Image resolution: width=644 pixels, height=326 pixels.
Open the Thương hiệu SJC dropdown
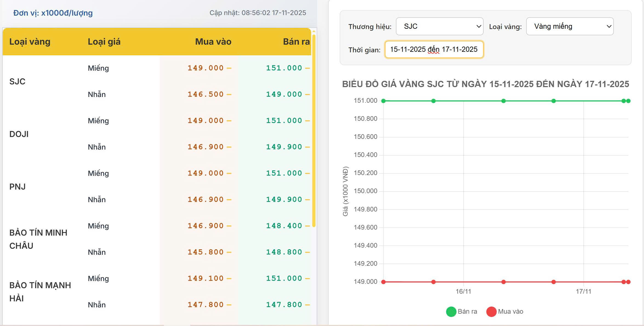439,26
